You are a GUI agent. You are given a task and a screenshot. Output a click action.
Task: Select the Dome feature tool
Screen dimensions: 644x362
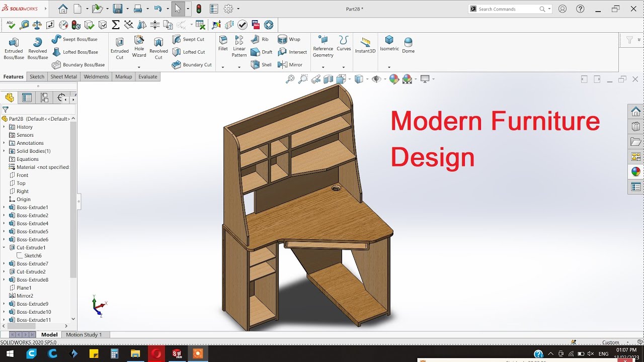tap(409, 45)
